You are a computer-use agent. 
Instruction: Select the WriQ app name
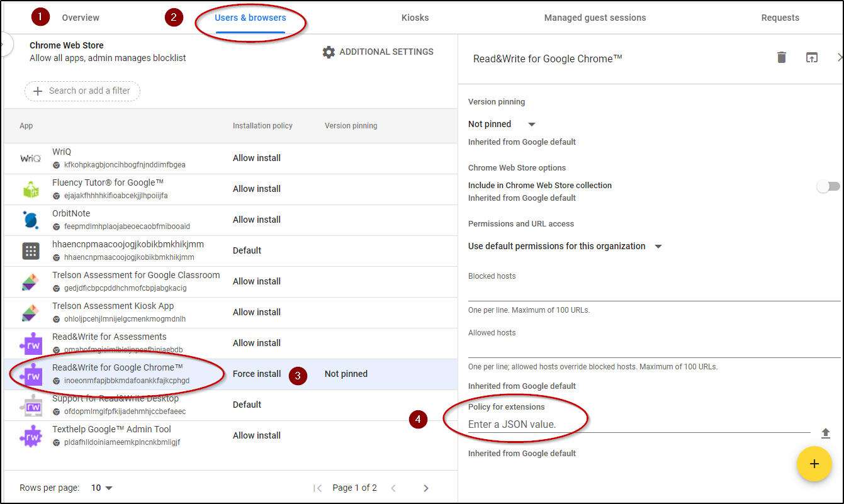[x=62, y=152]
